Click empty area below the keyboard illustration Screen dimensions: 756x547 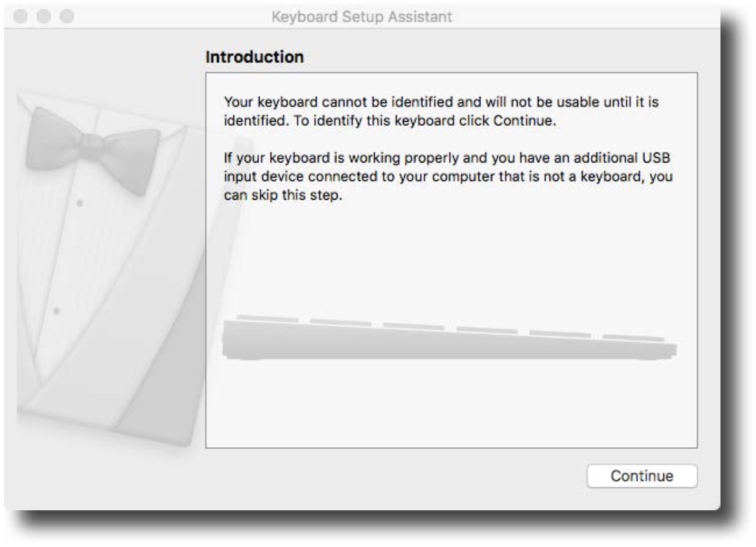[452, 402]
